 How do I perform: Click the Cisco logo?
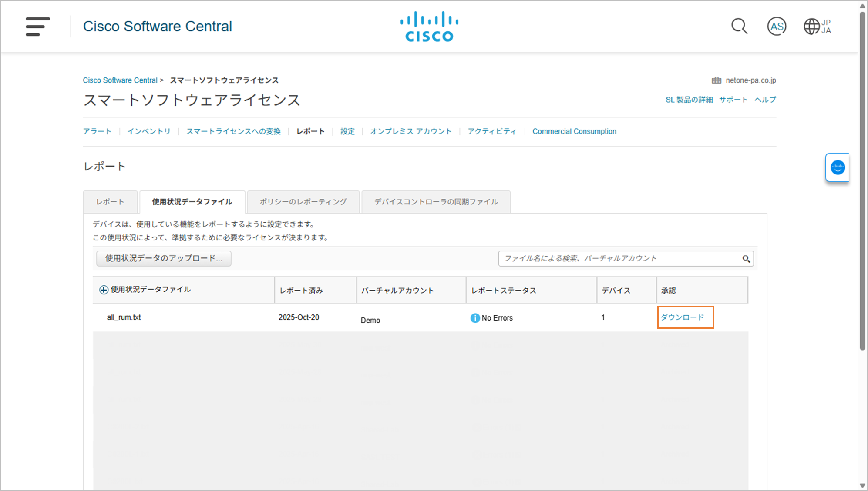pyautogui.click(x=429, y=27)
